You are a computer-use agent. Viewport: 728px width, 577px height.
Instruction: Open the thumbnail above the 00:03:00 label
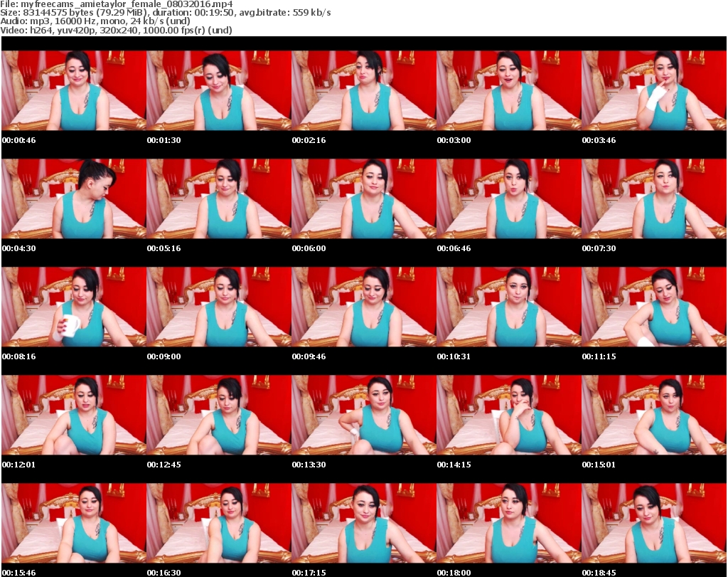coord(509,90)
